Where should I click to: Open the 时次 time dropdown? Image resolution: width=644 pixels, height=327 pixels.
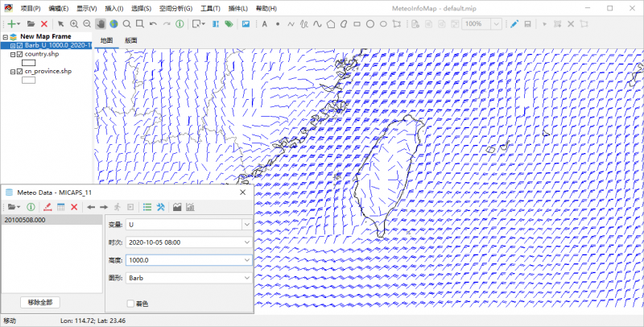246,242
